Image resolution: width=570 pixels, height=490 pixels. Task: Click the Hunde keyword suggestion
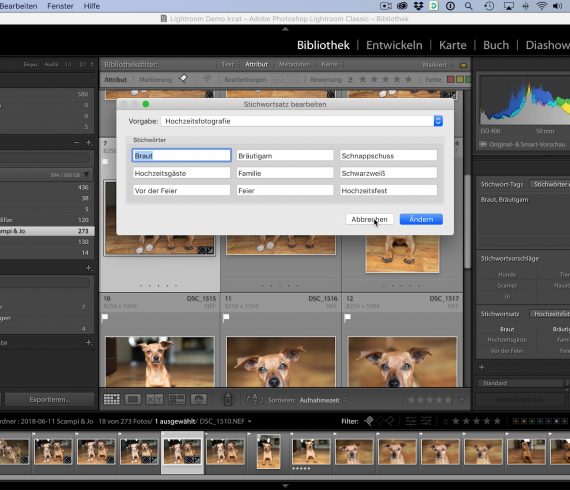(507, 275)
